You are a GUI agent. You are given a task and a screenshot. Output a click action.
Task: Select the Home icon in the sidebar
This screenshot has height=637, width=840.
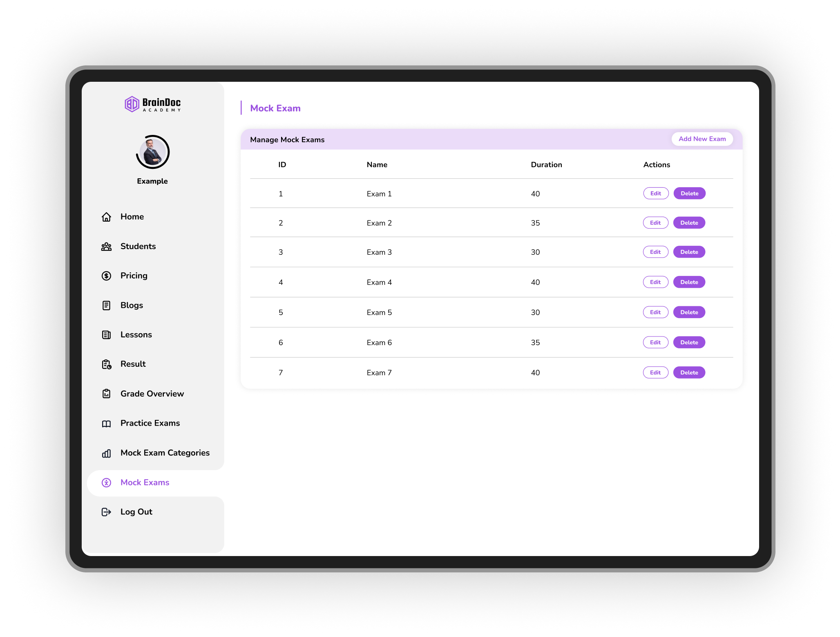106,217
